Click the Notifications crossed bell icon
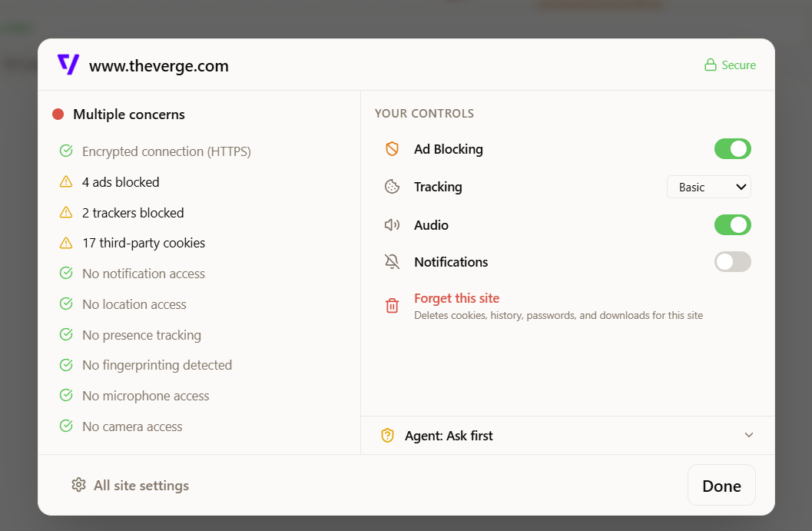The image size is (812, 531). 392,261
